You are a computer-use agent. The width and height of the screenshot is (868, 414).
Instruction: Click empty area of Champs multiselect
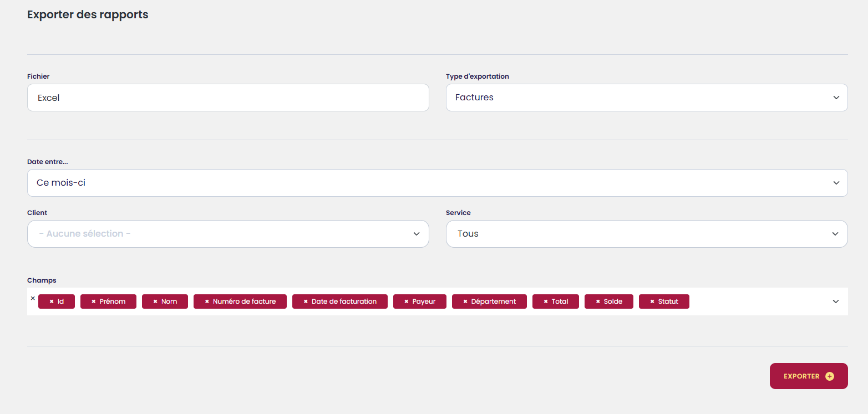point(760,301)
